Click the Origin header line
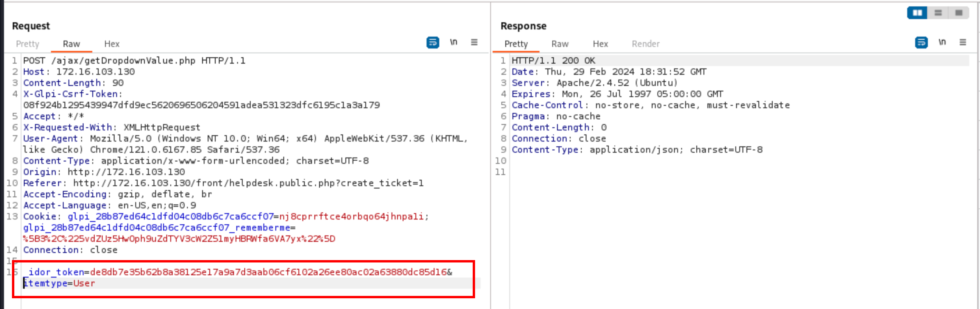Screen dimensions: 980x309 pos(104,172)
